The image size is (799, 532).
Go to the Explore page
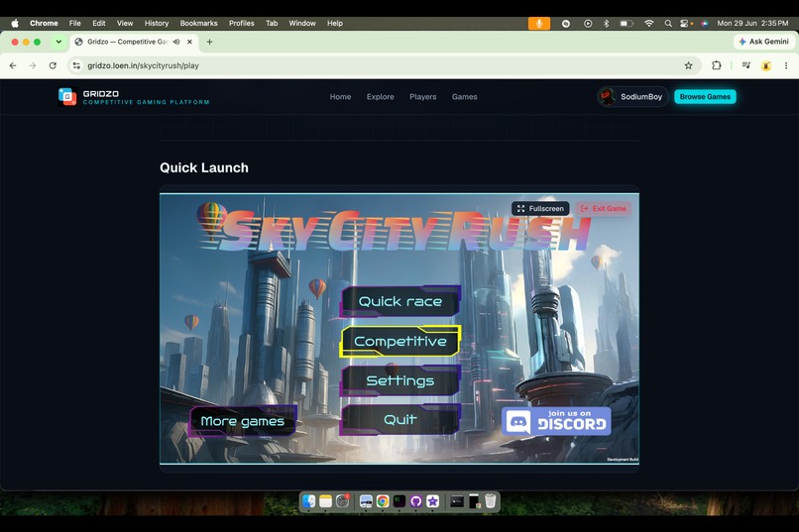pyautogui.click(x=380, y=97)
